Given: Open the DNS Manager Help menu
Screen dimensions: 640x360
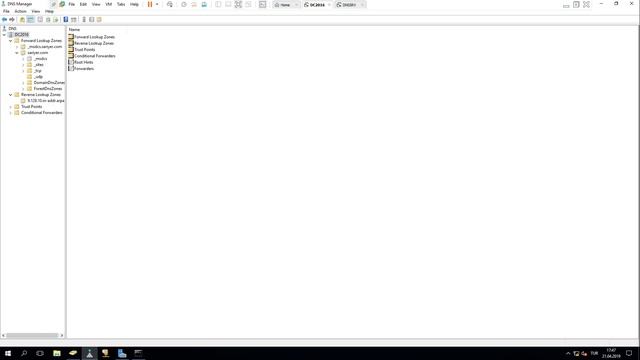Looking at the screenshot, I should tap(49, 11).
